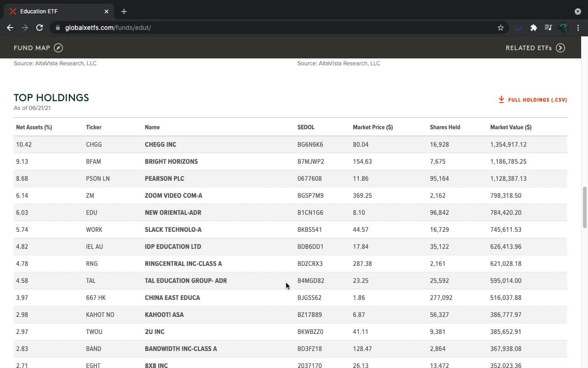Click the PEARSON PLC name cell
This screenshot has height=368, width=588.
(164, 178)
